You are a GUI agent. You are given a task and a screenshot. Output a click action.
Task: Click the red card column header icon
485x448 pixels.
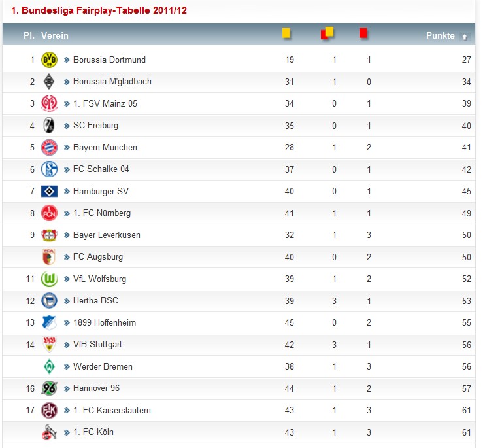click(363, 33)
